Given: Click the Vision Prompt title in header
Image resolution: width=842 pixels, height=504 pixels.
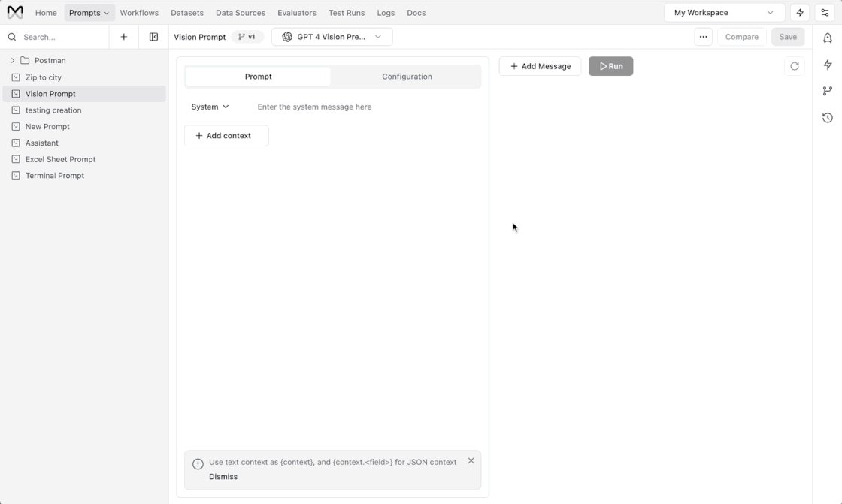Looking at the screenshot, I should (x=200, y=37).
